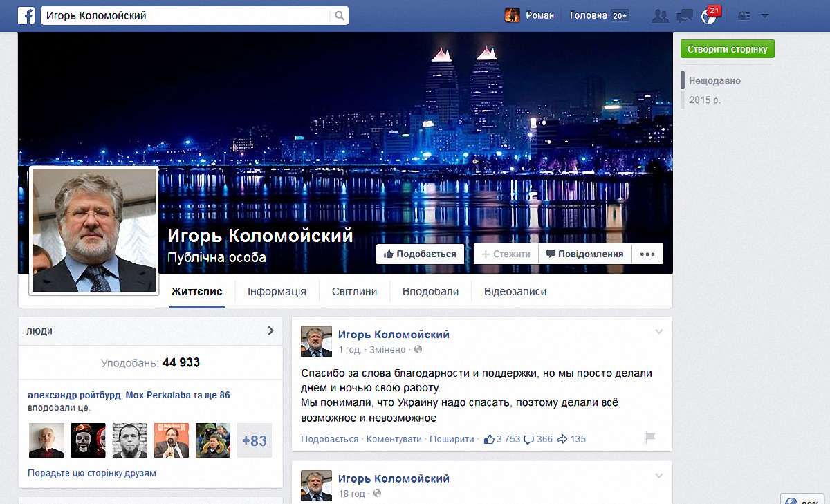The height and width of the screenshot is (504, 830).
Task: Click the flag icon on first post
Action: point(650,438)
